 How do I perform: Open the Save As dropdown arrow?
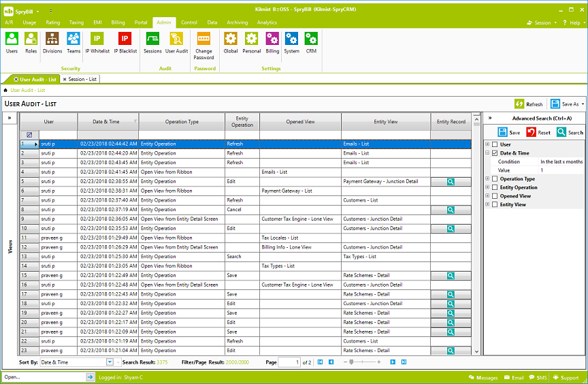(x=583, y=104)
